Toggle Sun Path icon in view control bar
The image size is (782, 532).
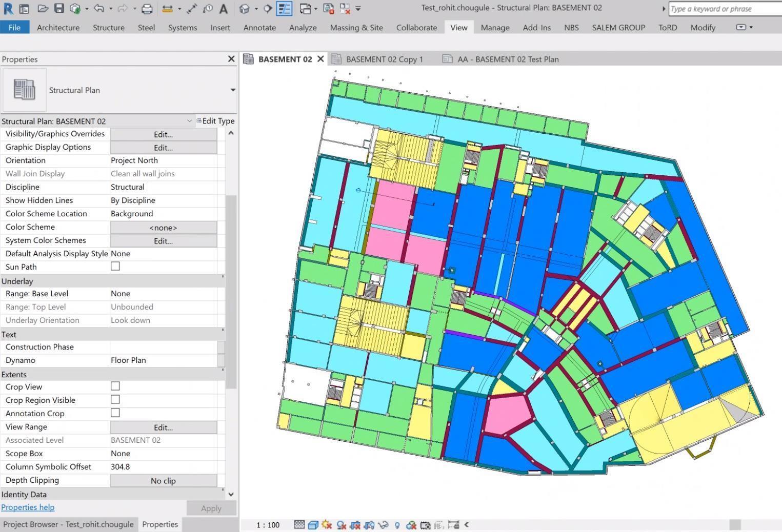[327, 525]
